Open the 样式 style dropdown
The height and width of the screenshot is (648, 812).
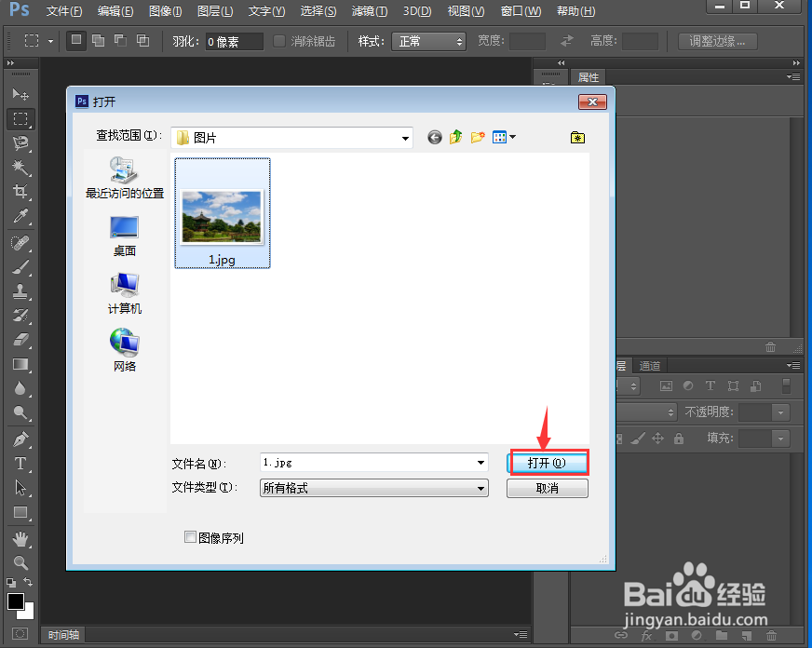pos(428,41)
